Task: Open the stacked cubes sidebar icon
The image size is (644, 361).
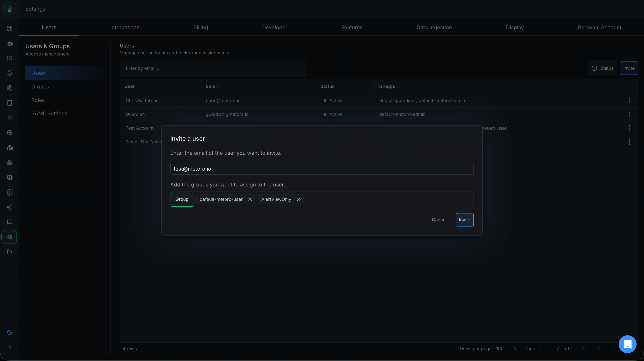Action: (x=10, y=162)
